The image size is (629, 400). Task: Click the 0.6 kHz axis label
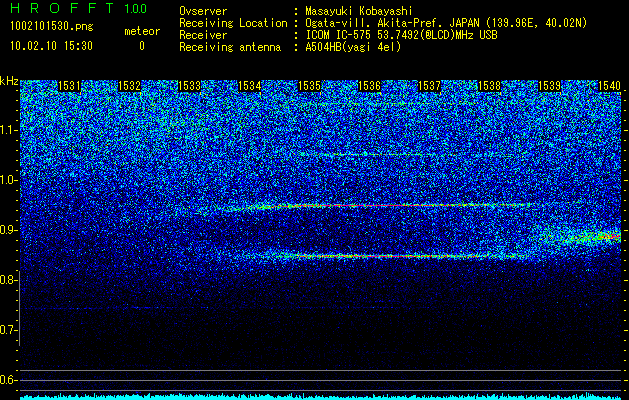(8, 380)
